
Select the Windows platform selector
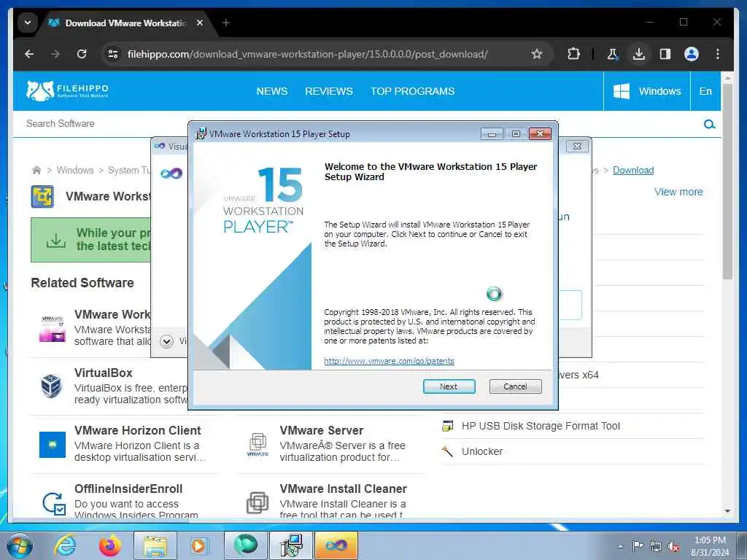click(647, 91)
